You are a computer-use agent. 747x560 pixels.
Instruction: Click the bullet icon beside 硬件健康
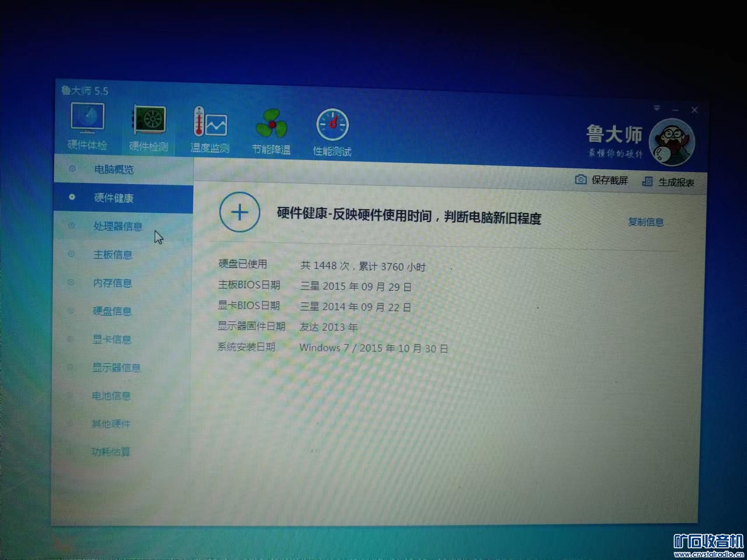pos(72,197)
